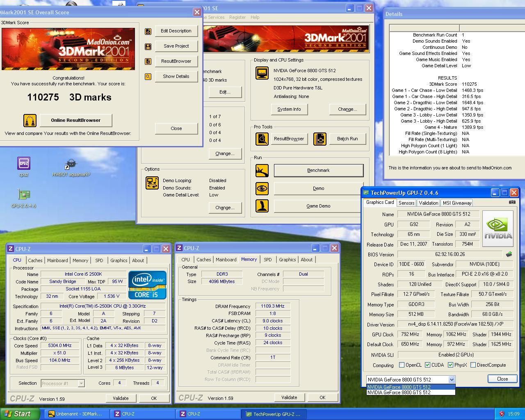The image size is (525, 420).
Task: Click the Benchmark run icon
Action: [x=262, y=171]
